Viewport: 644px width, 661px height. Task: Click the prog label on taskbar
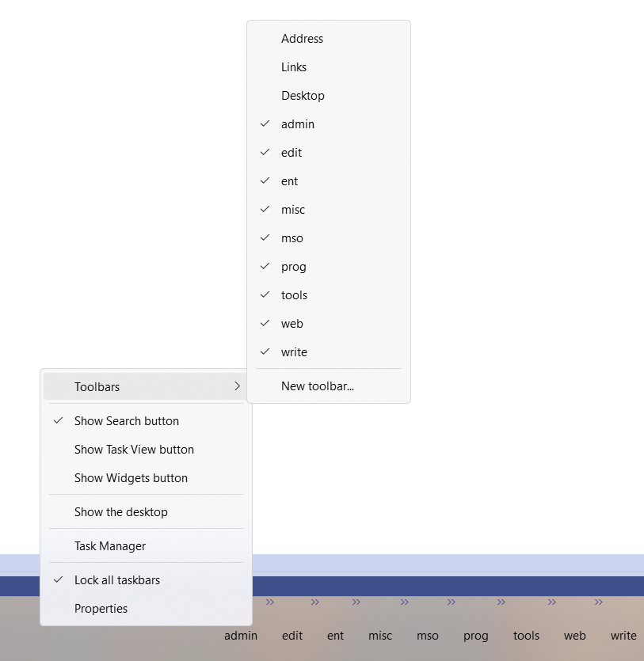coord(476,636)
